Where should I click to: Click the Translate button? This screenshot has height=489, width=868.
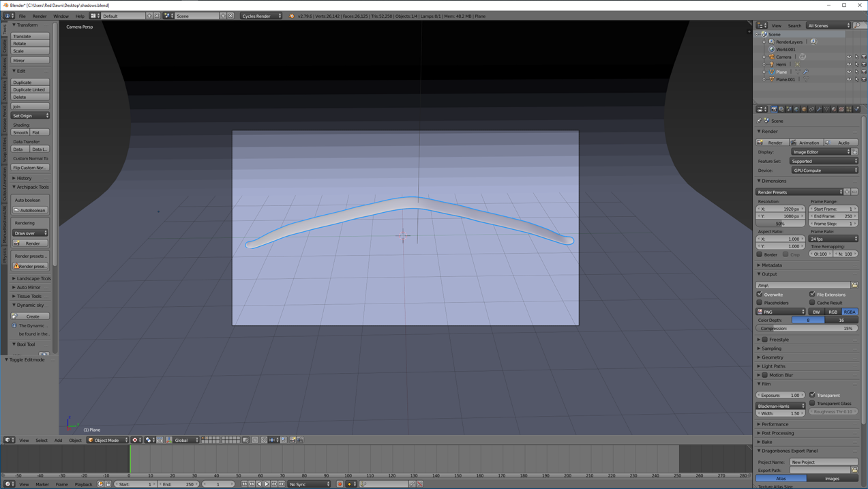coord(30,36)
